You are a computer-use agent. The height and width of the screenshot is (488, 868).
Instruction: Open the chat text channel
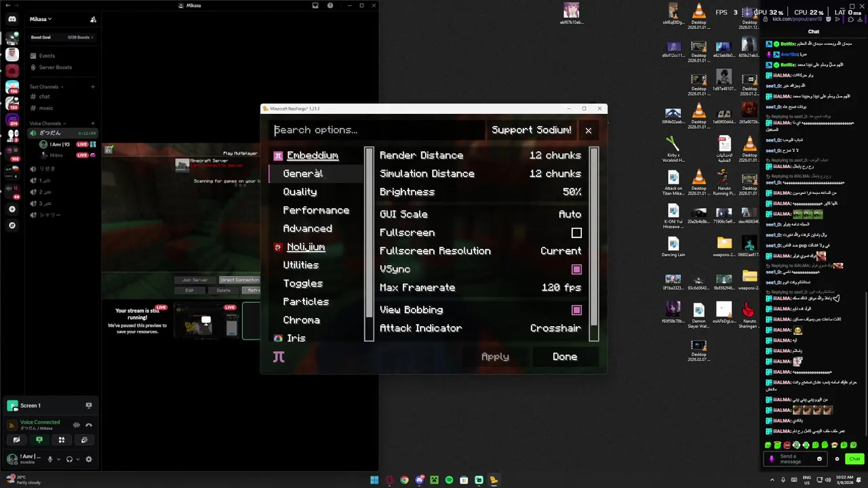[62, 97]
